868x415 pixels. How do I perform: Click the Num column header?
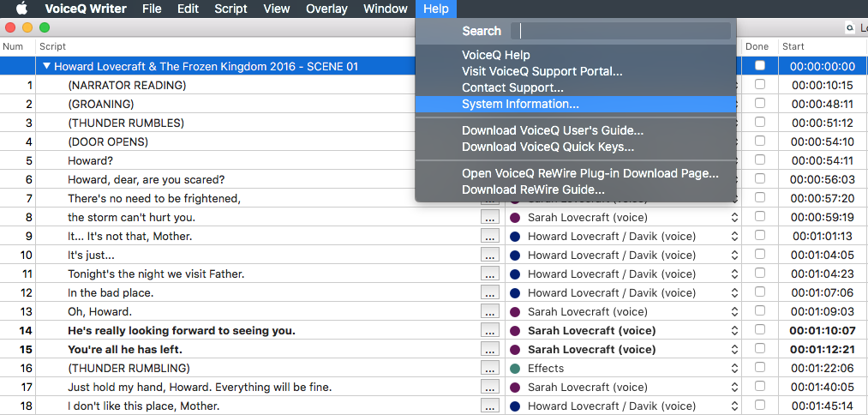pyautogui.click(x=13, y=46)
